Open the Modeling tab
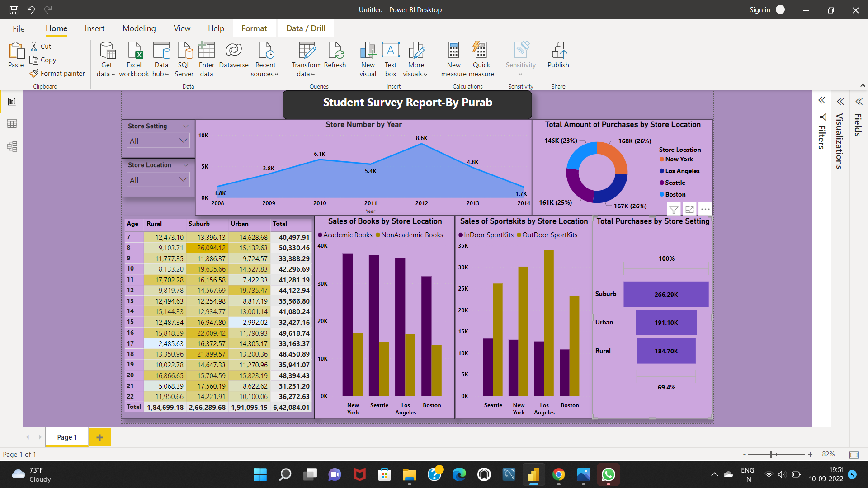This screenshot has width=868, height=488. click(139, 28)
